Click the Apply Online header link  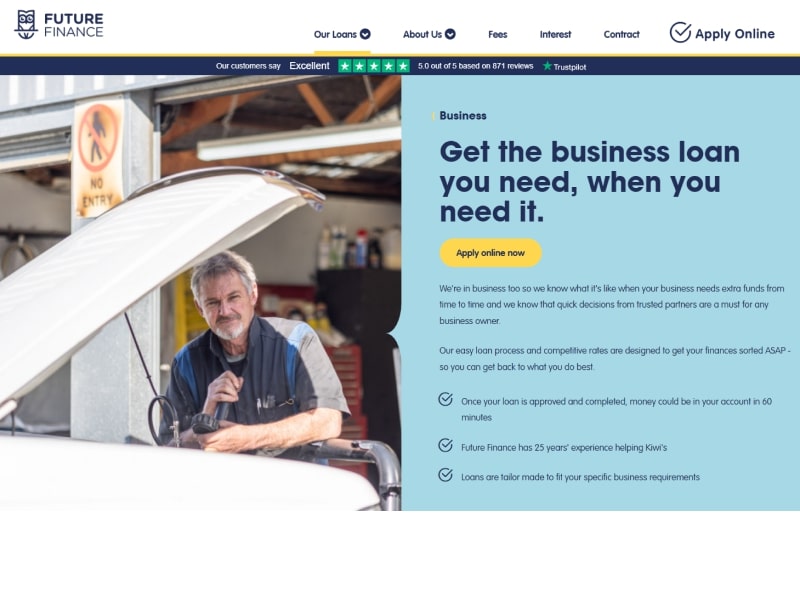722,33
